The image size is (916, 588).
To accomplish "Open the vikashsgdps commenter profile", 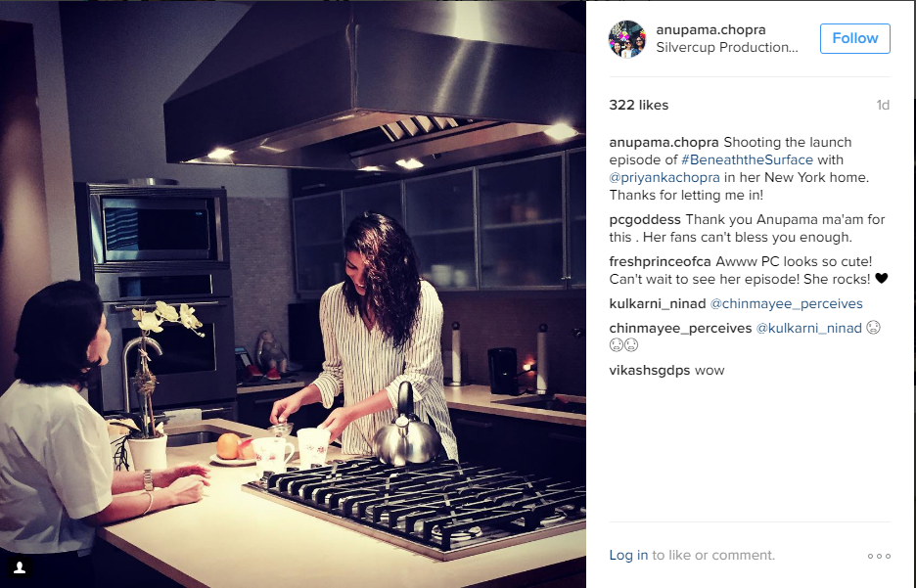I will click(649, 370).
